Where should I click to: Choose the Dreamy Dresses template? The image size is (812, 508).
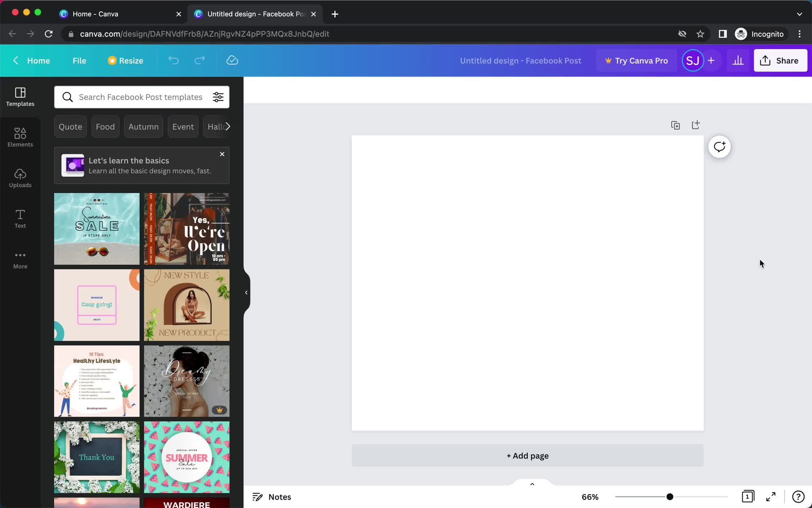(187, 381)
